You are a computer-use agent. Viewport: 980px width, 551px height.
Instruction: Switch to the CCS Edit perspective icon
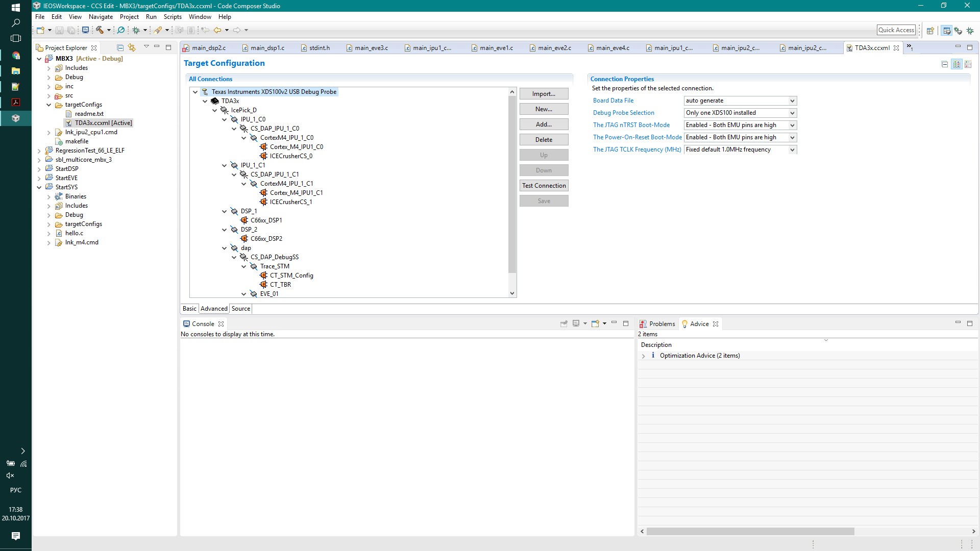947,31
